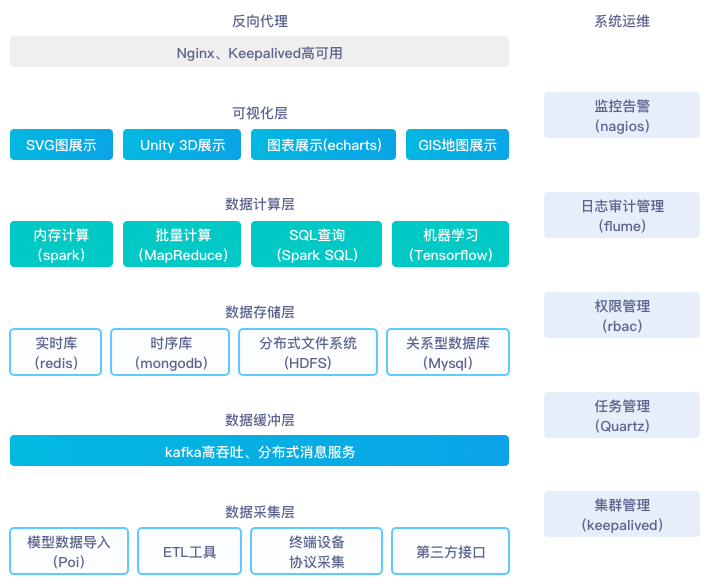
Task: Select 模型数据导入 (Poi) box
Action: (69, 552)
